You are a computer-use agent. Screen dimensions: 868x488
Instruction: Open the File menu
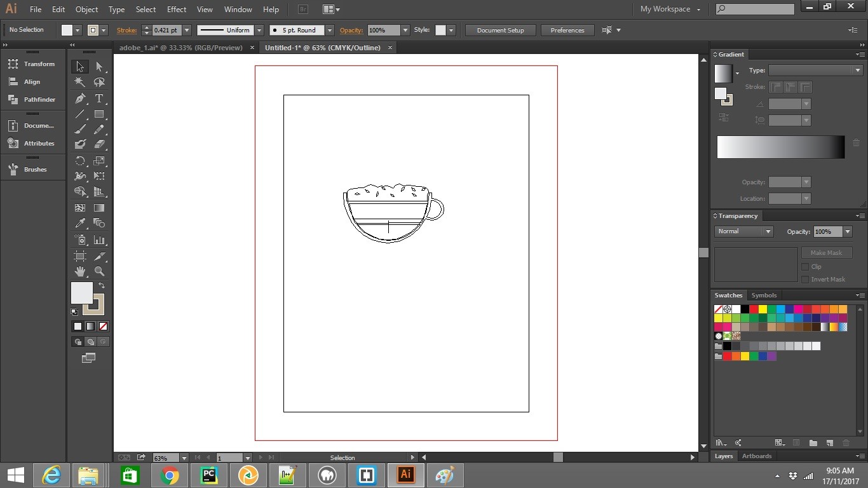tap(36, 10)
